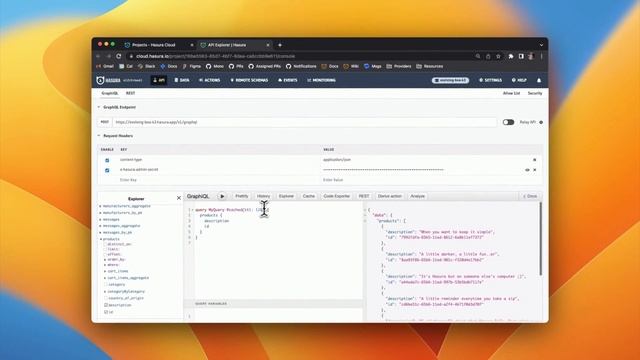
Task: Open the Slack bookmark
Action: [147, 66]
